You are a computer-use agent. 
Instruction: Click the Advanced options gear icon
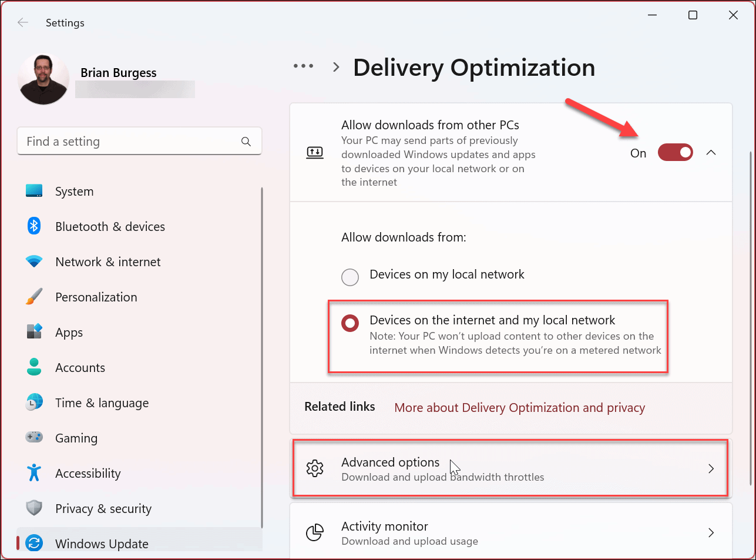(x=315, y=468)
